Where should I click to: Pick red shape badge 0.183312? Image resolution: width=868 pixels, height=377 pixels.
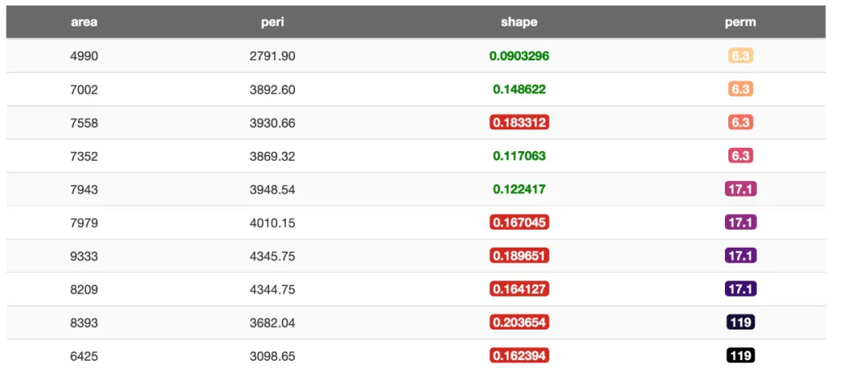(x=519, y=122)
